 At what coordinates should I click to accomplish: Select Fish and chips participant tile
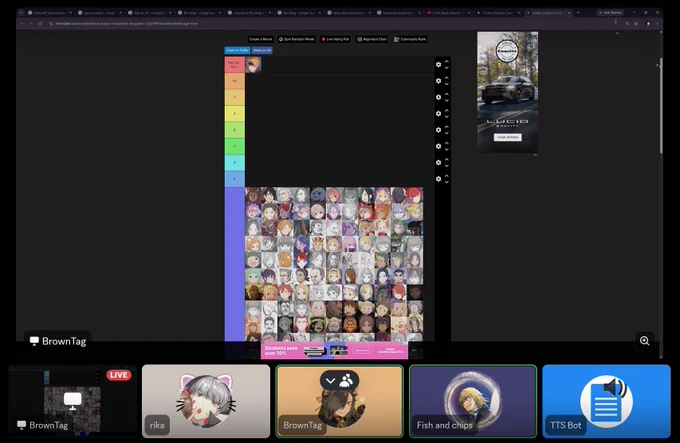(473, 401)
